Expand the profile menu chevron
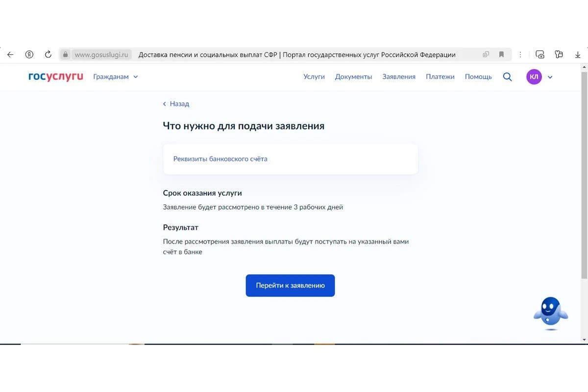 (550, 77)
